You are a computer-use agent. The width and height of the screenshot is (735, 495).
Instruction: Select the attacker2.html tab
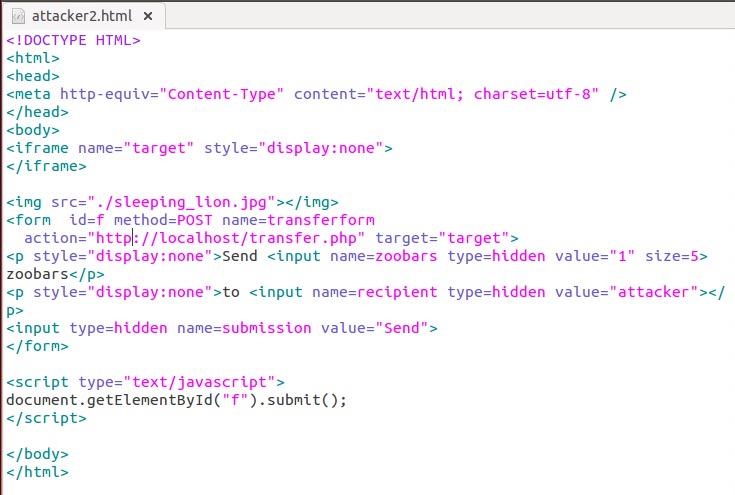[x=82, y=16]
